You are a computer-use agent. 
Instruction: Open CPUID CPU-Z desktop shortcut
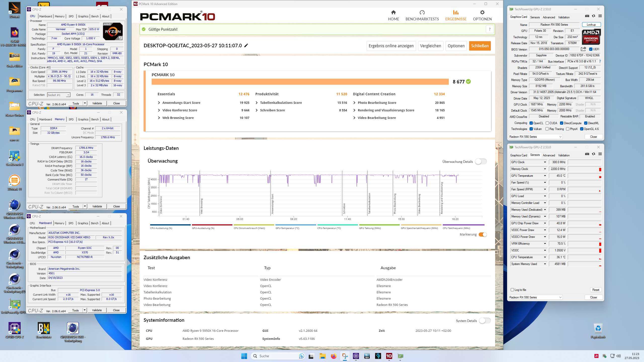coord(14,330)
